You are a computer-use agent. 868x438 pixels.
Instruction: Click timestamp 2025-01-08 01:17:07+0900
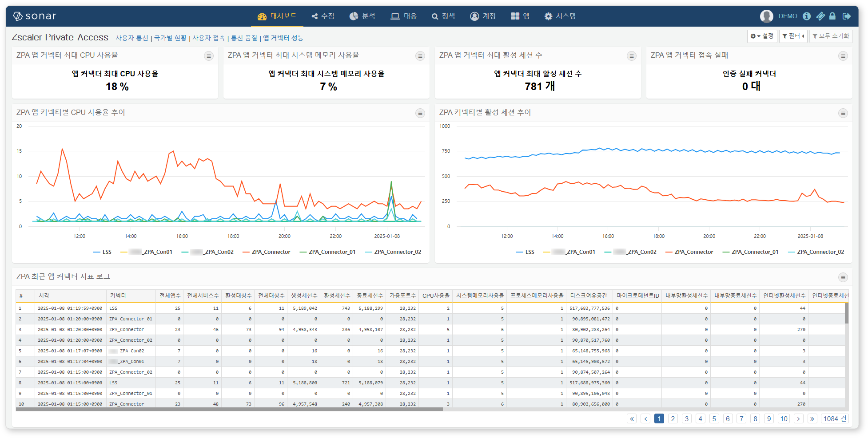pos(70,351)
